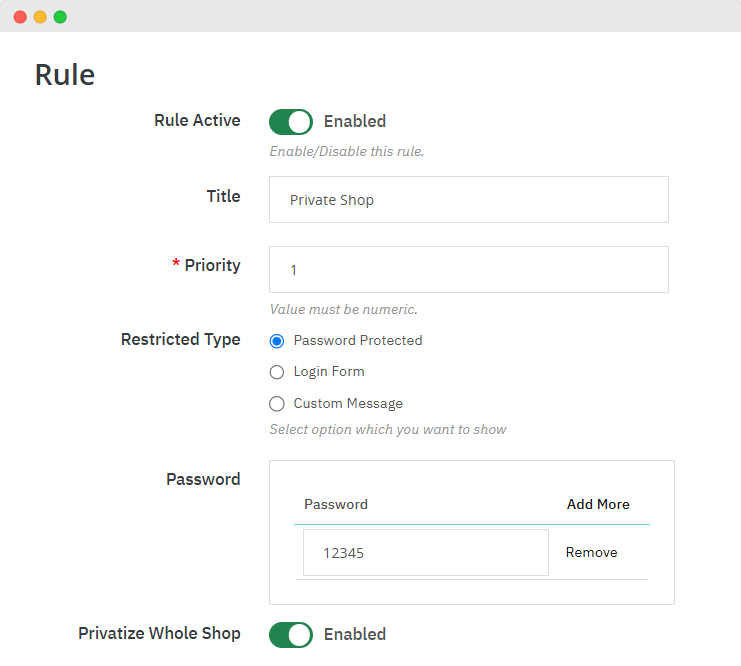Click the Privatize Whole Shop label

[159, 633]
